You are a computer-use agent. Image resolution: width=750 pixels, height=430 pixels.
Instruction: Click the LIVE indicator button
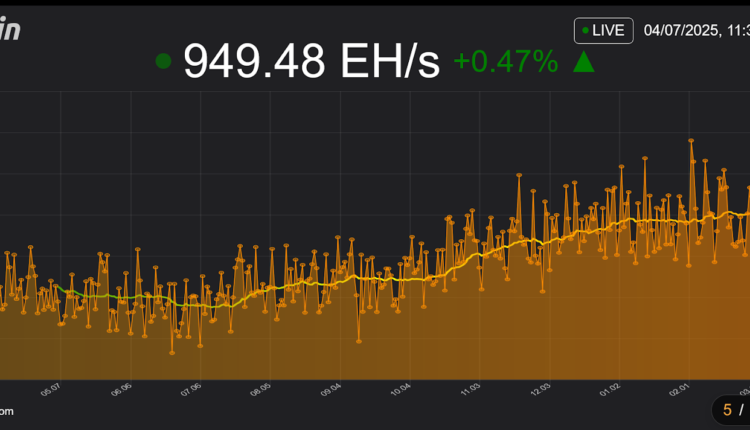[x=603, y=30]
